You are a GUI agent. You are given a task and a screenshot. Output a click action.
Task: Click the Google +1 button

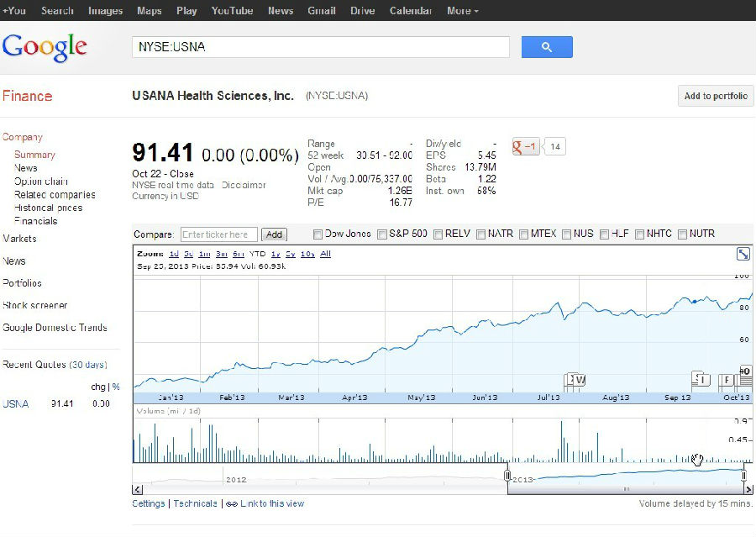click(x=526, y=147)
